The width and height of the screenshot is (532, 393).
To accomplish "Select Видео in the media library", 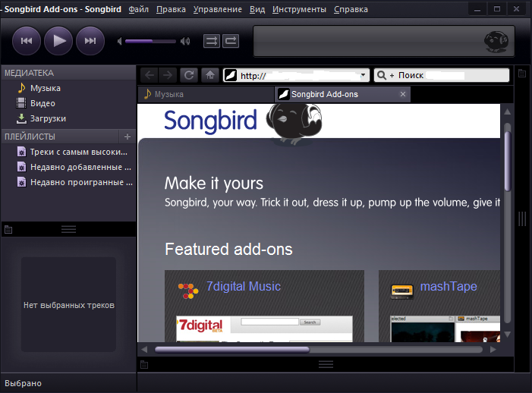I will [69, 103].
